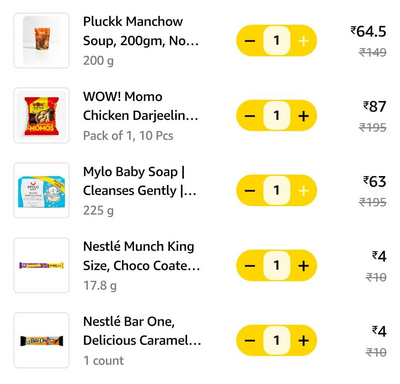Select Mylo Baby Soap product name

[140, 181]
